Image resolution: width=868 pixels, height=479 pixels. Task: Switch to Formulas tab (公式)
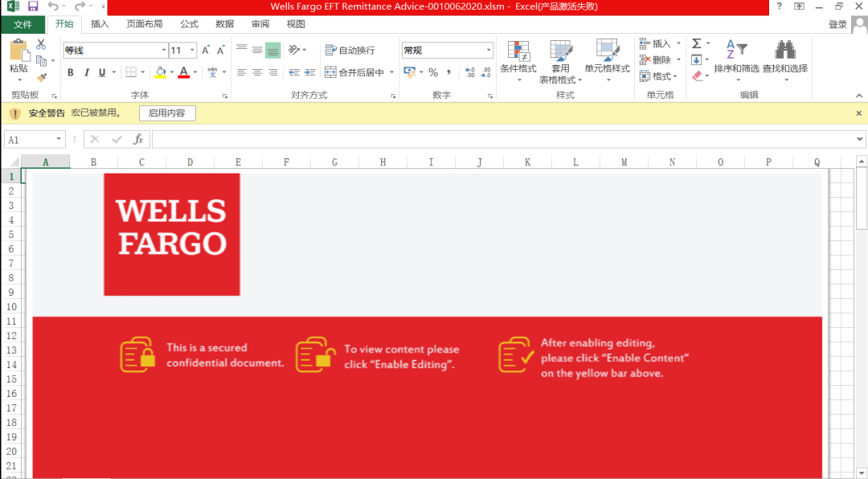click(x=190, y=24)
